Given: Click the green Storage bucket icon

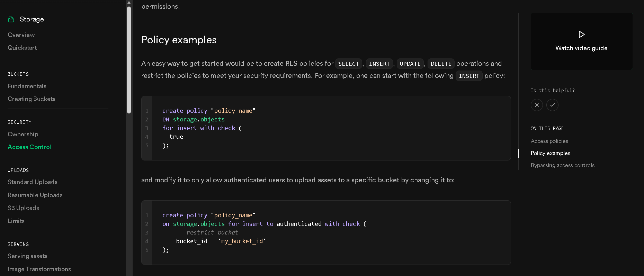Looking at the screenshot, I should click(x=11, y=19).
